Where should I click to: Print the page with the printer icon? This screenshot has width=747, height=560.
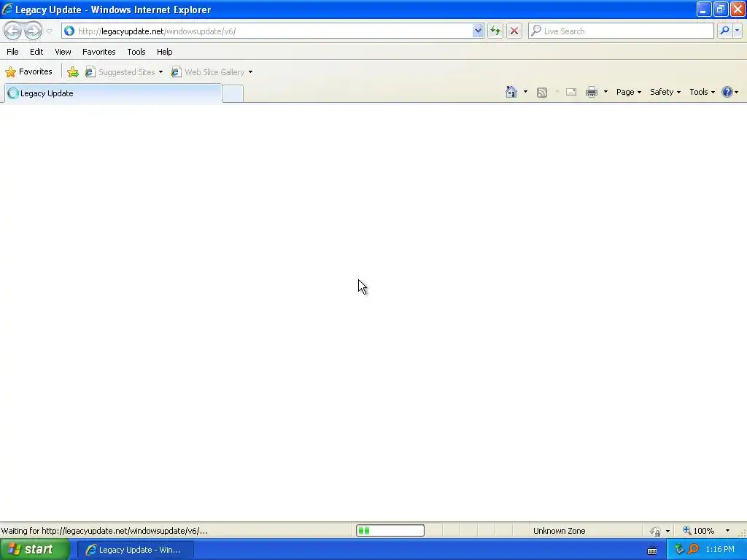point(592,92)
